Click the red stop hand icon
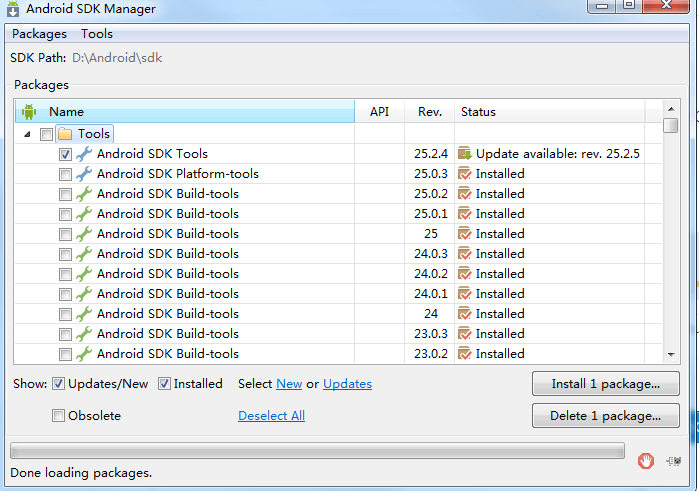The width and height of the screenshot is (699, 491). point(646,461)
